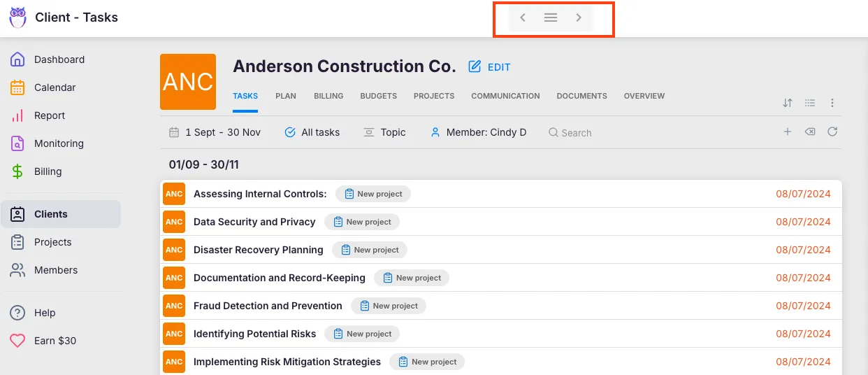Click the sort order arrows icon

[x=788, y=103]
